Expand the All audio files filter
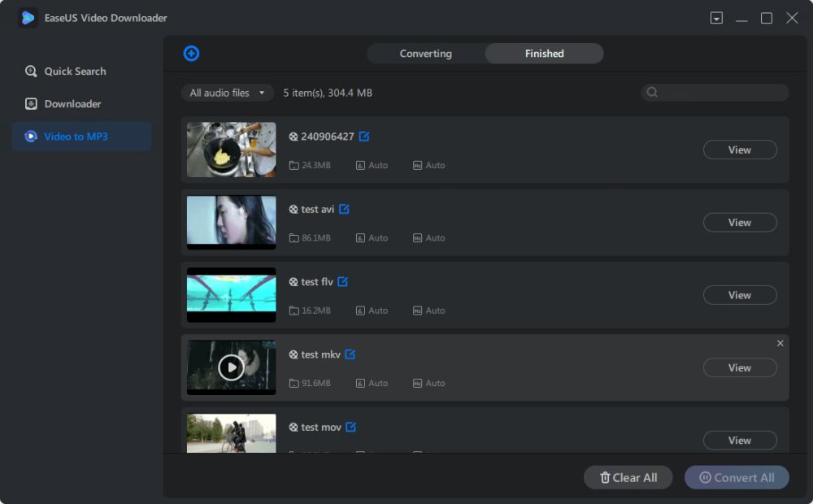 (x=227, y=93)
